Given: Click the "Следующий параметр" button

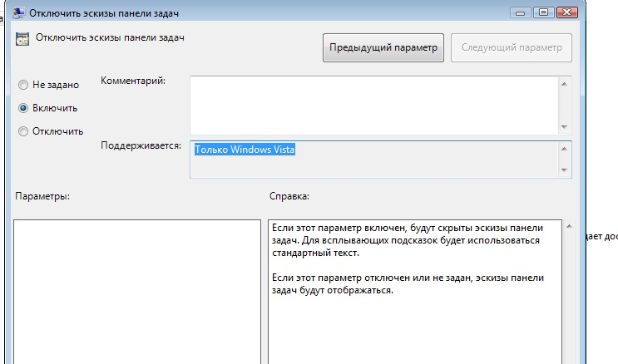Looking at the screenshot, I should point(512,47).
